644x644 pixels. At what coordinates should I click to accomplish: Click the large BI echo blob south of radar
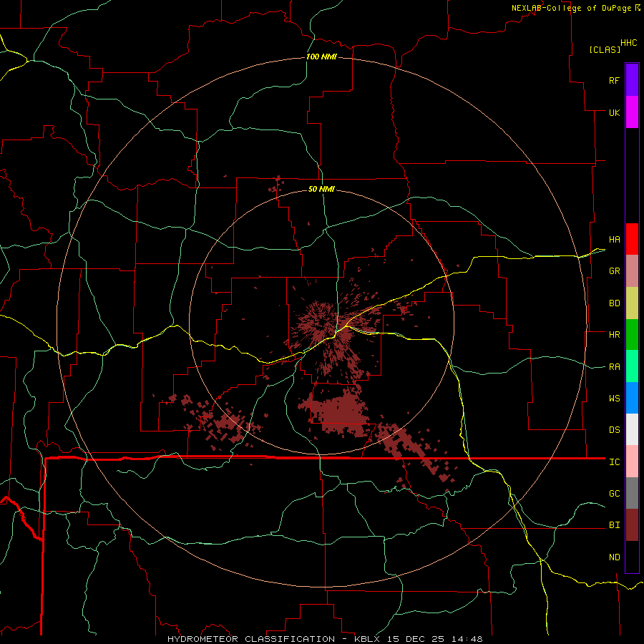coord(341,413)
